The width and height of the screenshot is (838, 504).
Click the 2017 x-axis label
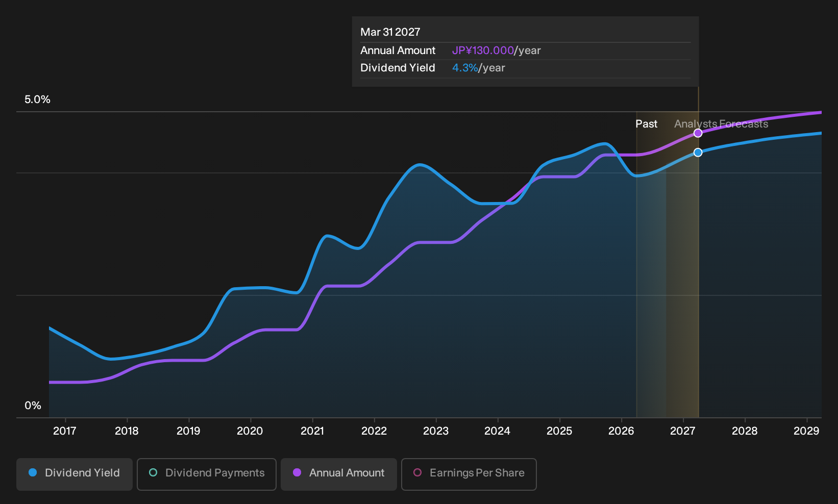pyautogui.click(x=65, y=431)
